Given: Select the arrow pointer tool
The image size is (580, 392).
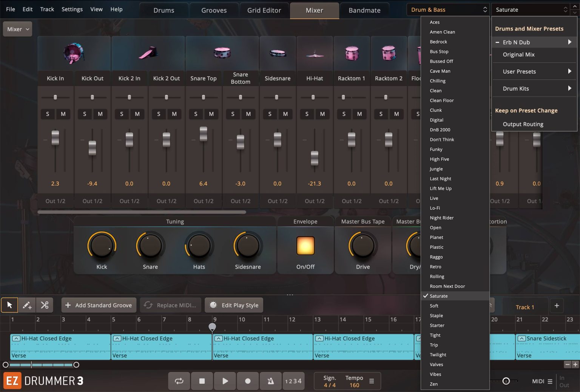Looking at the screenshot, I should coord(10,305).
